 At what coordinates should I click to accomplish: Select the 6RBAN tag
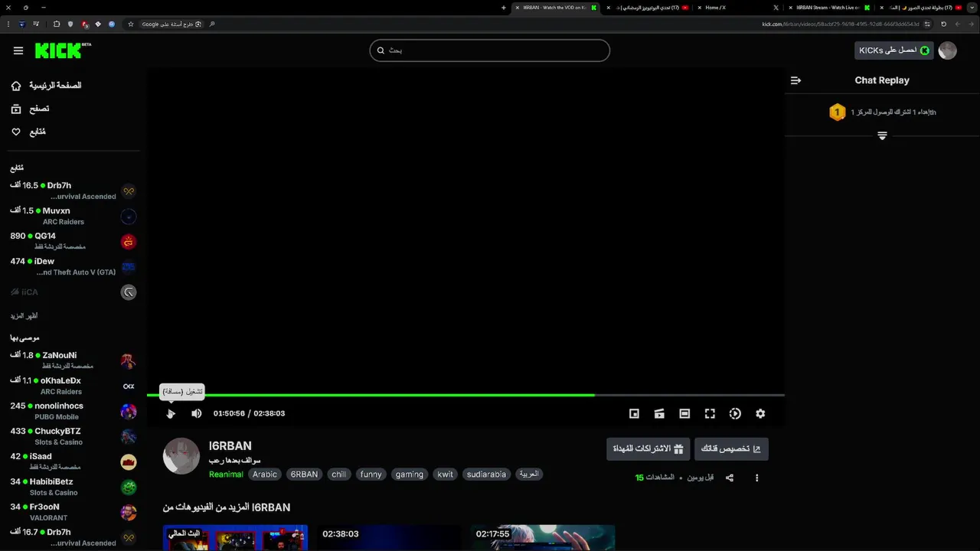pos(304,474)
